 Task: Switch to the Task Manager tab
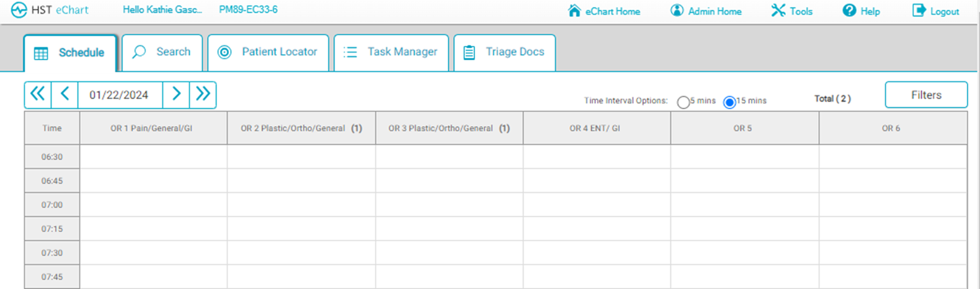[391, 53]
